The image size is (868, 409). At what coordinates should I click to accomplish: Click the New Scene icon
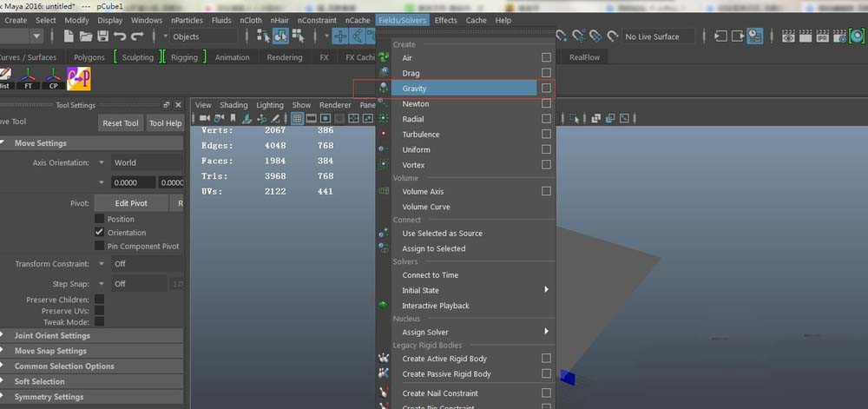pyautogui.click(x=69, y=36)
